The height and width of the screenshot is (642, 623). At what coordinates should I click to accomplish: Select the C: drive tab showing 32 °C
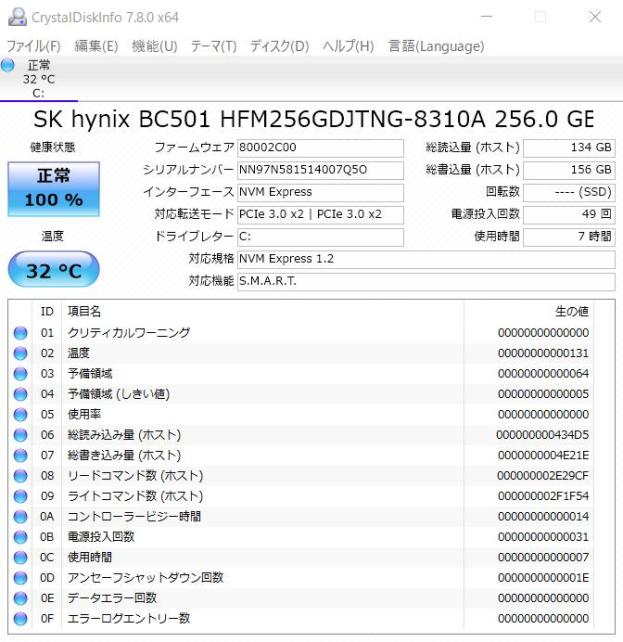tap(39, 79)
